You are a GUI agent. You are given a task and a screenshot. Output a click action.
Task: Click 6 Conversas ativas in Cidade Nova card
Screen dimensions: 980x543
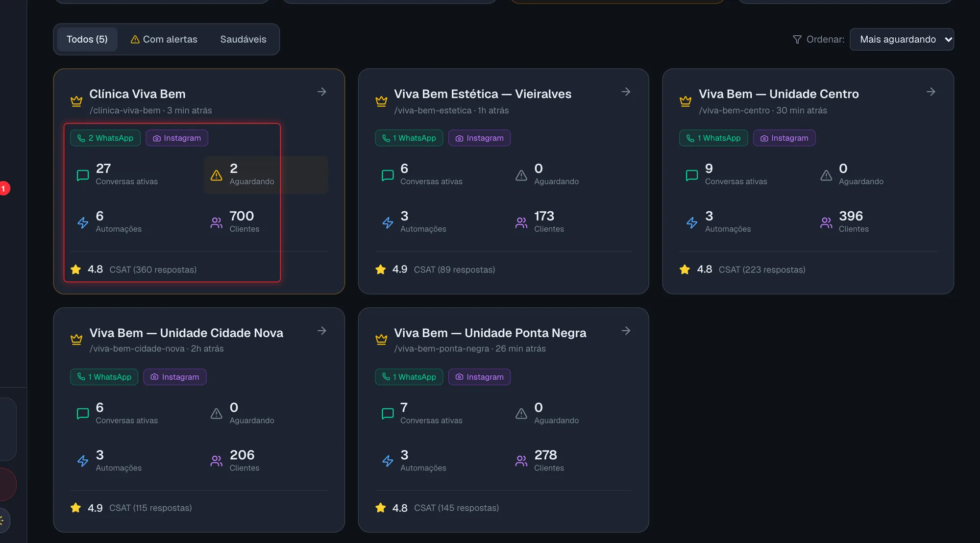click(x=126, y=413)
